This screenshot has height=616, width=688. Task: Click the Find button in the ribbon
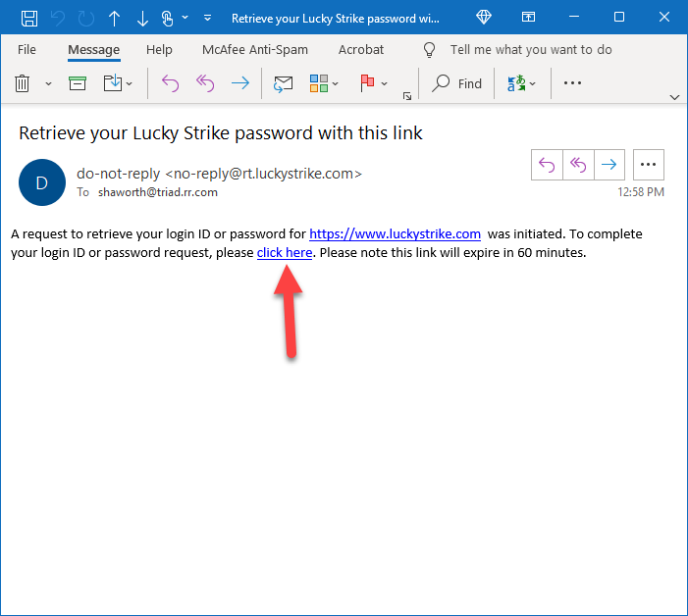[456, 83]
